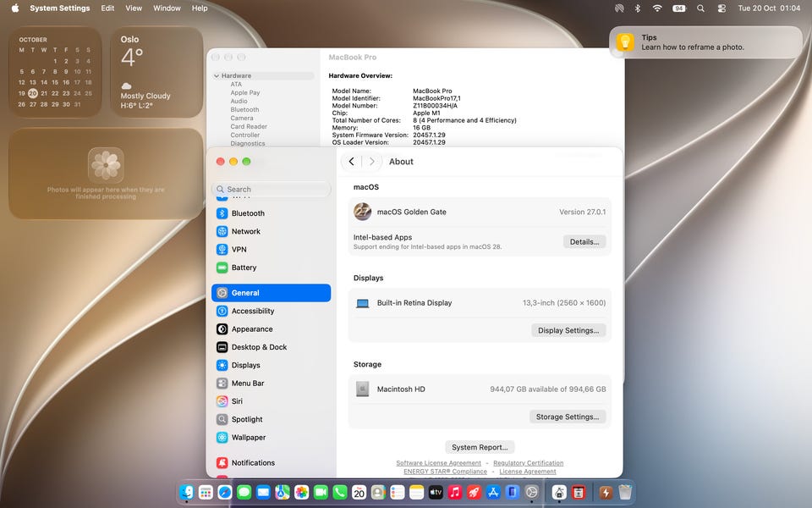Open Bluetooth in the System Settings sidebar
The image size is (812, 508).
pos(271,213)
